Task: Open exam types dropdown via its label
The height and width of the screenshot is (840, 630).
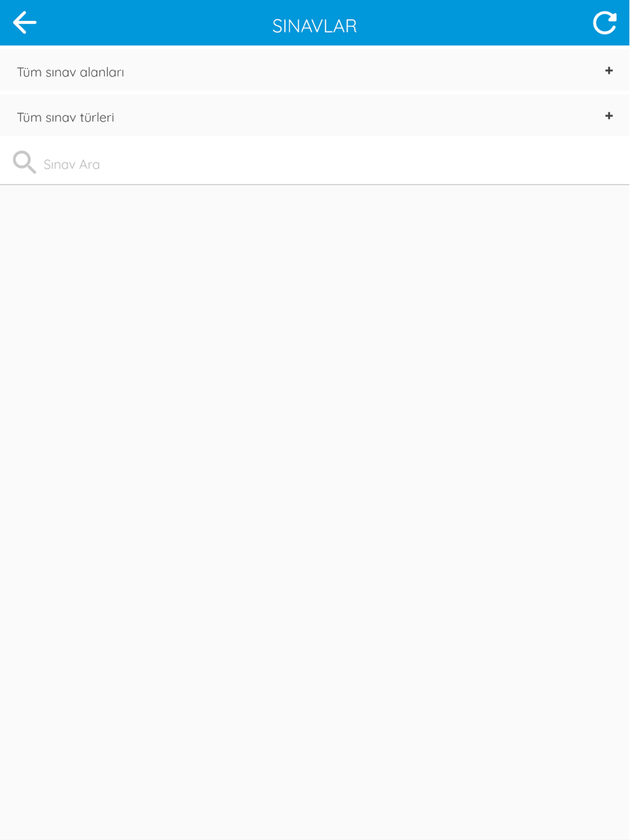Action: coord(66,118)
